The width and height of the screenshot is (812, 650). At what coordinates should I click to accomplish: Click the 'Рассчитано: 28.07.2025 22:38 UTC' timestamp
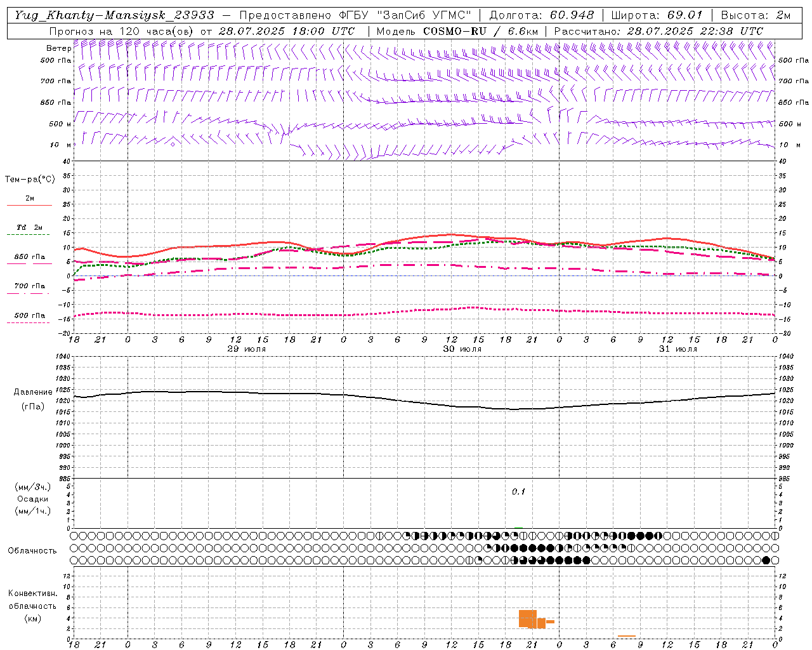coord(658,30)
